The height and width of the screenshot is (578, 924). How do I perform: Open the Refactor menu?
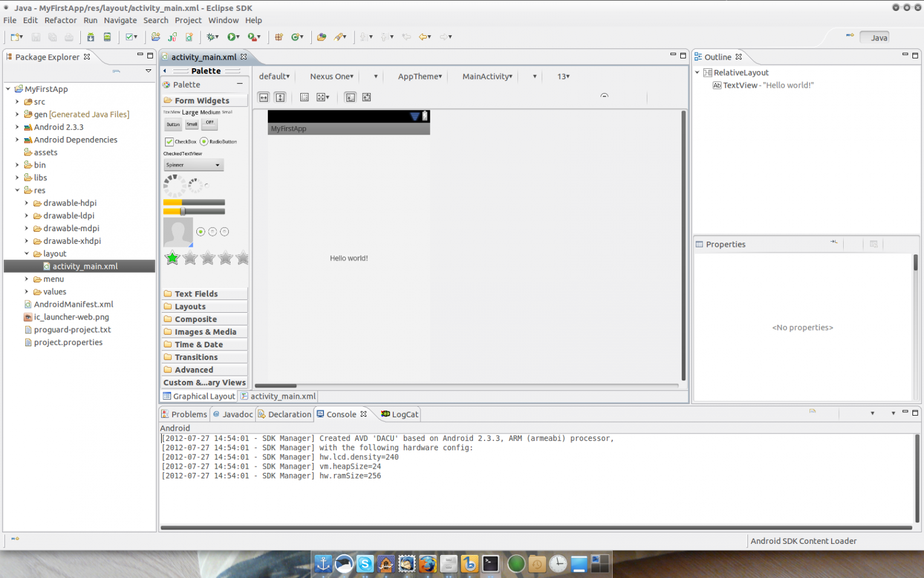(x=60, y=20)
